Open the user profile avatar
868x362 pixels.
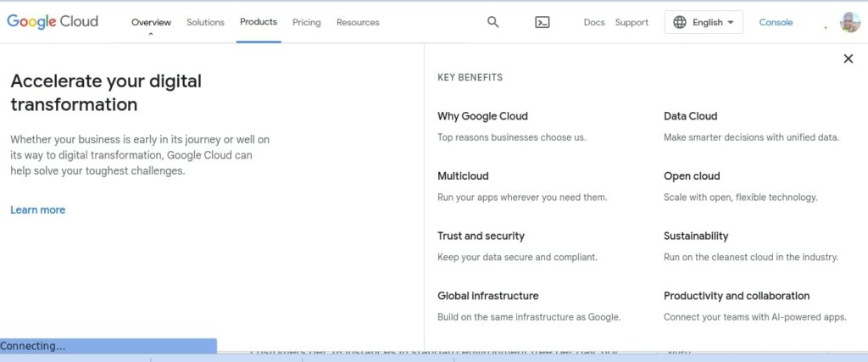[x=849, y=22]
